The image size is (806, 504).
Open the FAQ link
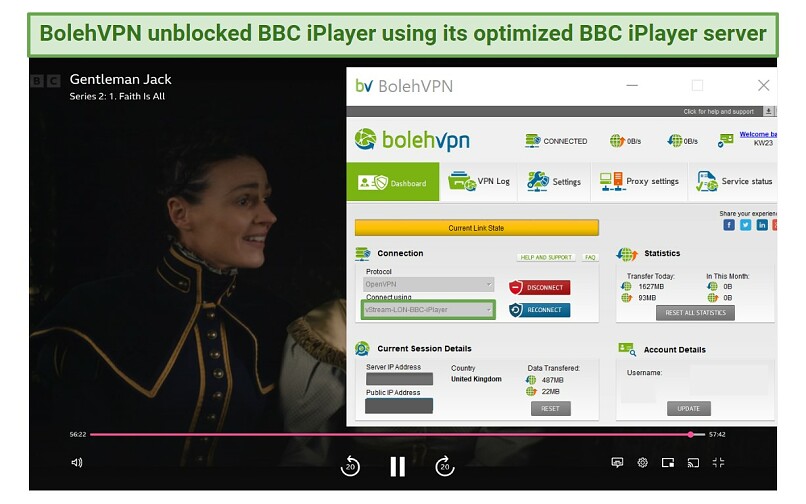pos(590,257)
